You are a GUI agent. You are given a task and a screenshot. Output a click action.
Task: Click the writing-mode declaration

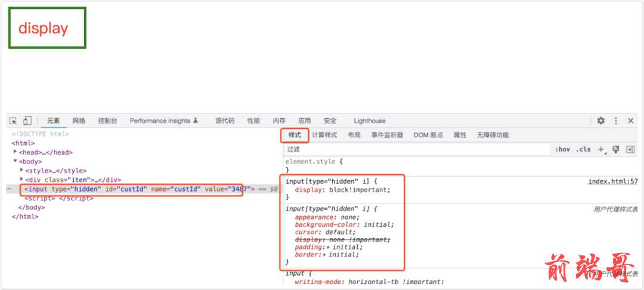coord(369,282)
